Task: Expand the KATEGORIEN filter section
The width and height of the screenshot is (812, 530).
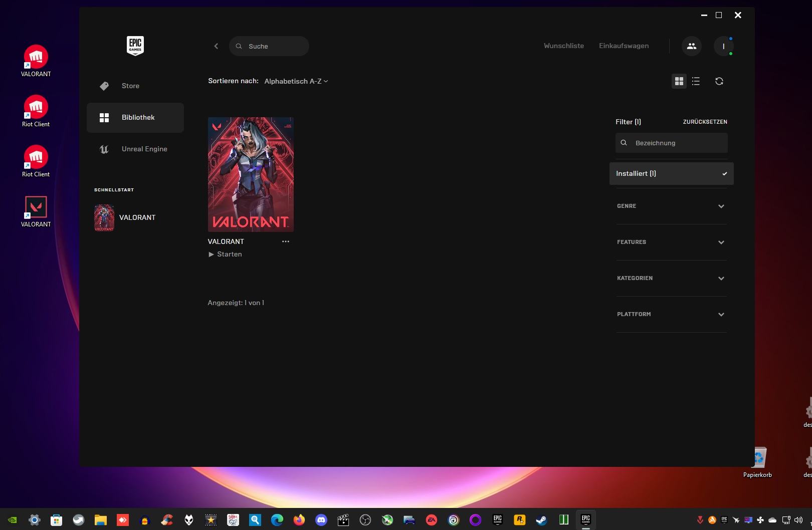Action: coord(672,278)
